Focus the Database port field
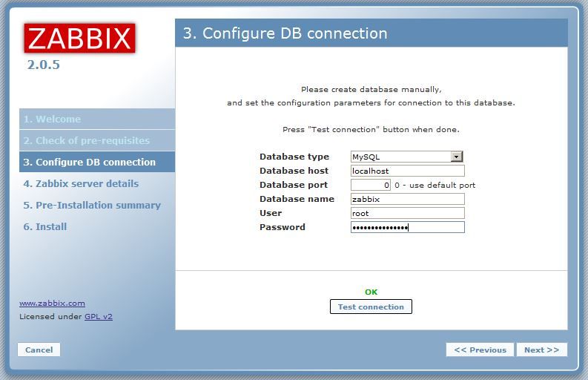This screenshot has width=588, height=380. coord(371,185)
